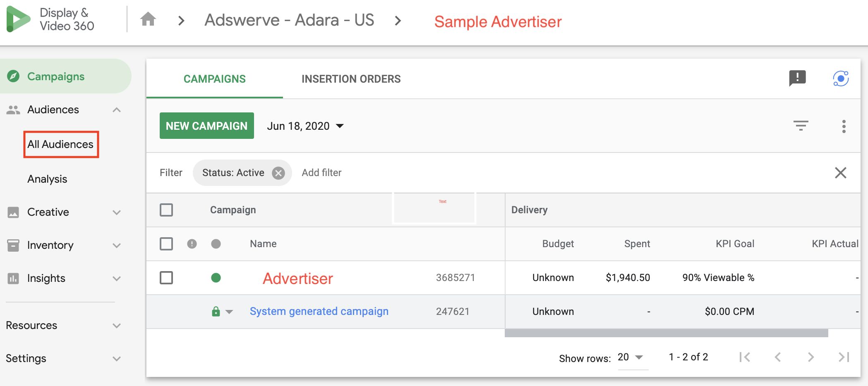Expand the Settings section chevron
This screenshot has width=868, height=386.
[117, 359]
